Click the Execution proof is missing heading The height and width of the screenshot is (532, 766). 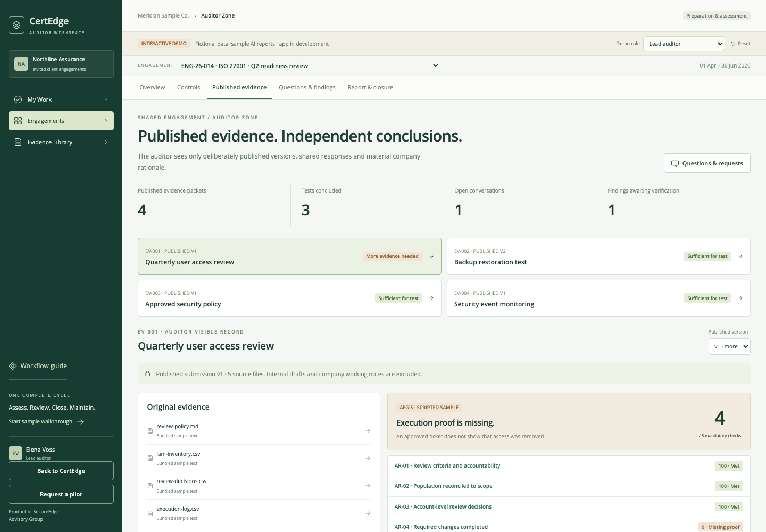coord(445,423)
